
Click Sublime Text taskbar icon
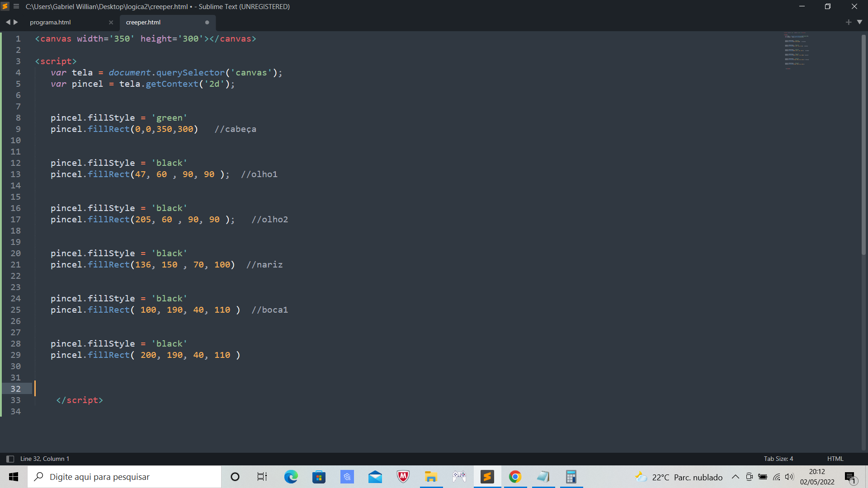point(487,477)
